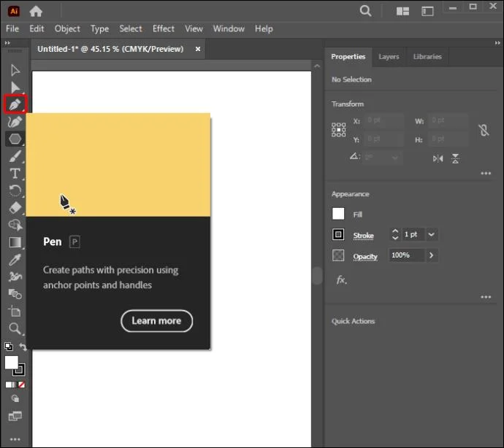The height and width of the screenshot is (448, 504).
Task: Change the screen mode
Action: [x=15, y=416]
